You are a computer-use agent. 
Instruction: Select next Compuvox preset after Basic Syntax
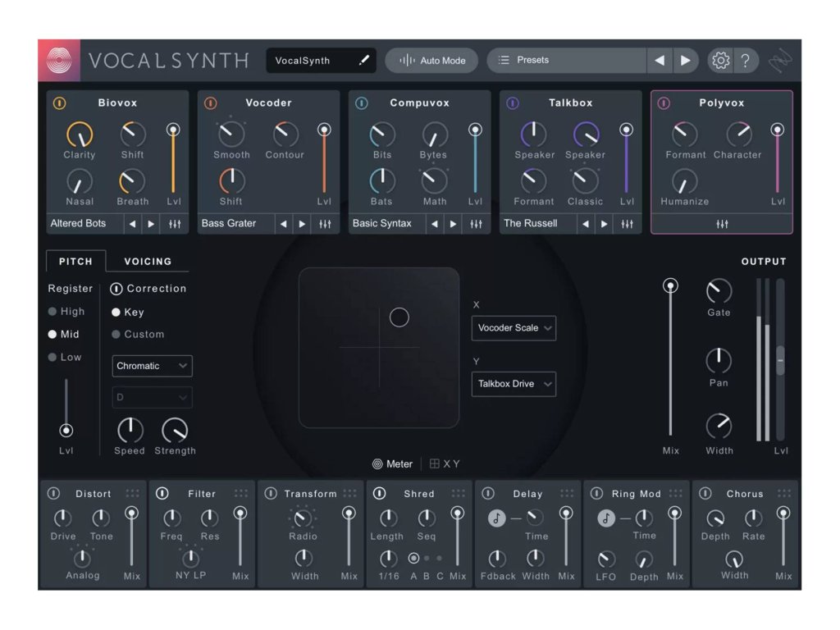(x=453, y=224)
